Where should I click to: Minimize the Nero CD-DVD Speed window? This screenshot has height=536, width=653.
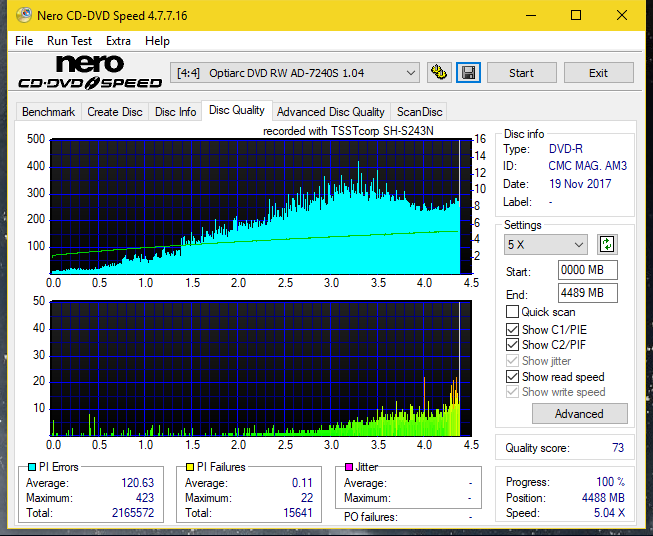531,15
